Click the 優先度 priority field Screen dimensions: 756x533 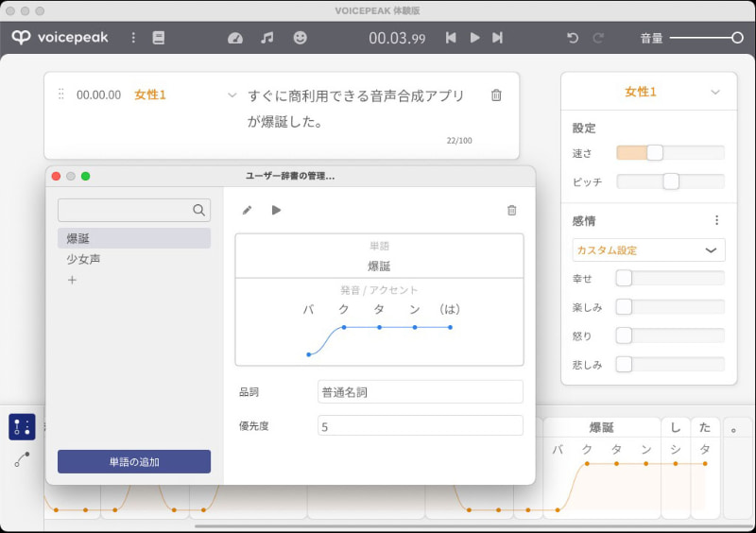pos(421,426)
